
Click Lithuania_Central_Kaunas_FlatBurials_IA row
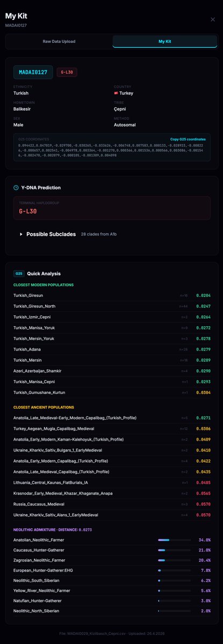click(111, 482)
